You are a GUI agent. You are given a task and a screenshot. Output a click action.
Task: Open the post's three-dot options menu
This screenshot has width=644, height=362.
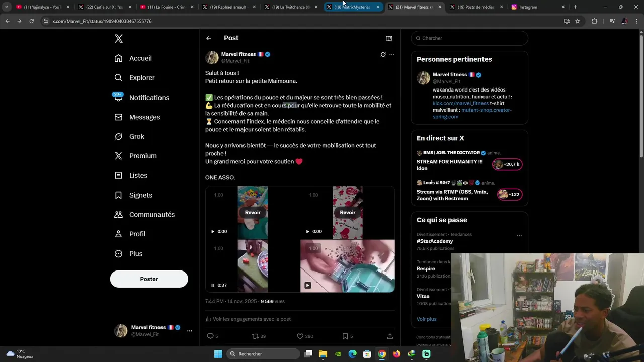pos(392,54)
